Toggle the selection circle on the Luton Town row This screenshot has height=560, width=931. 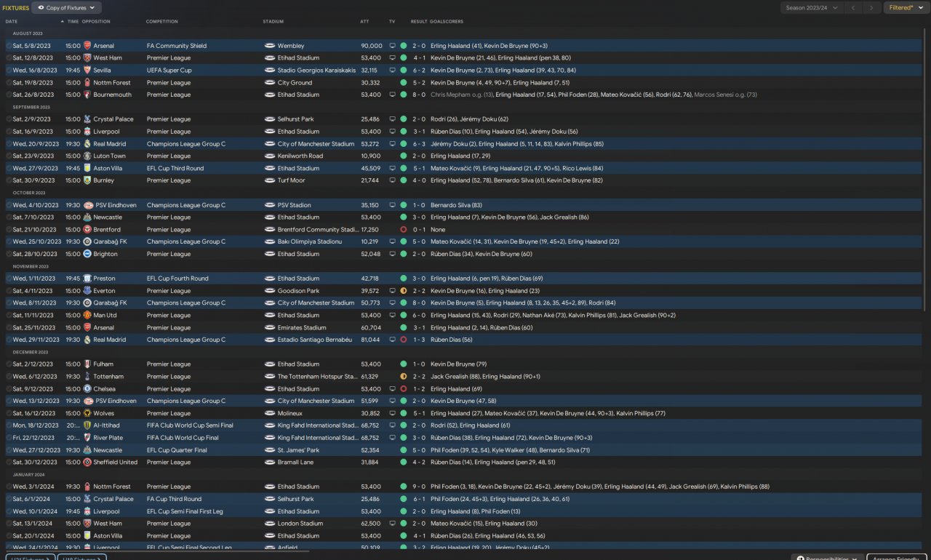(x=9, y=156)
